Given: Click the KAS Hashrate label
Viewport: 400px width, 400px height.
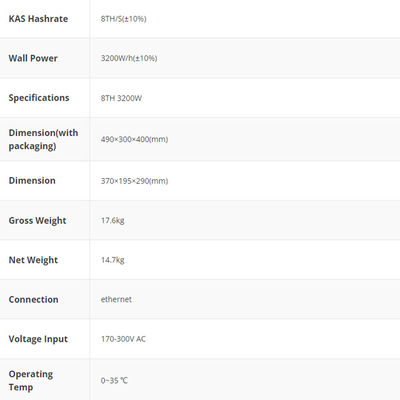Looking at the screenshot, I should tap(38, 19).
